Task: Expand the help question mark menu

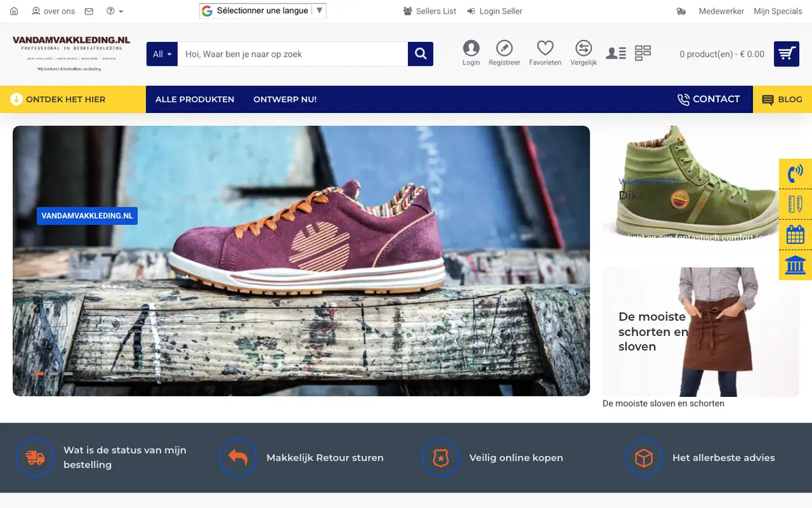Action: tap(115, 12)
